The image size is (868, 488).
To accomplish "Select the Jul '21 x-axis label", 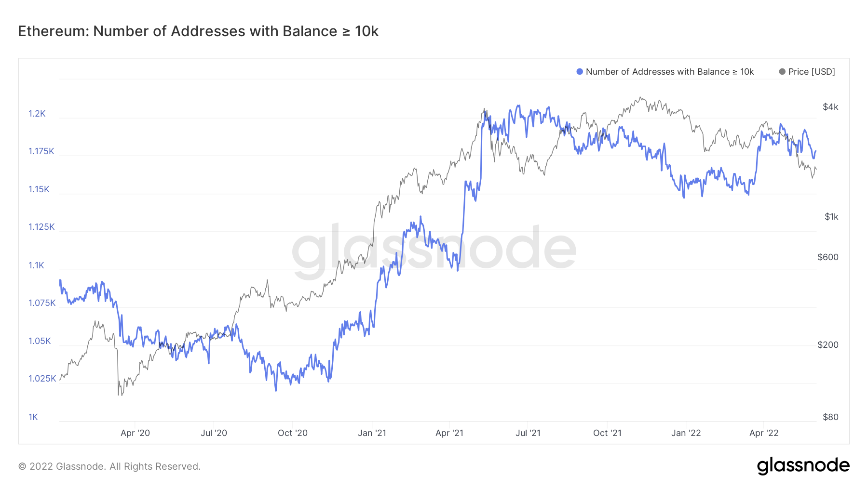I will click(528, 433).
